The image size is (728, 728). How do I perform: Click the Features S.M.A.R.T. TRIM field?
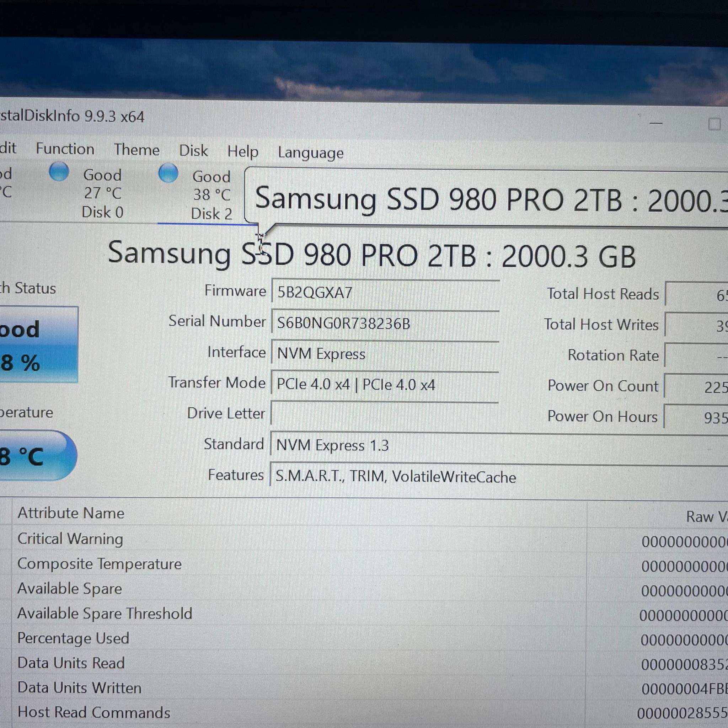[x=499, y=476]
